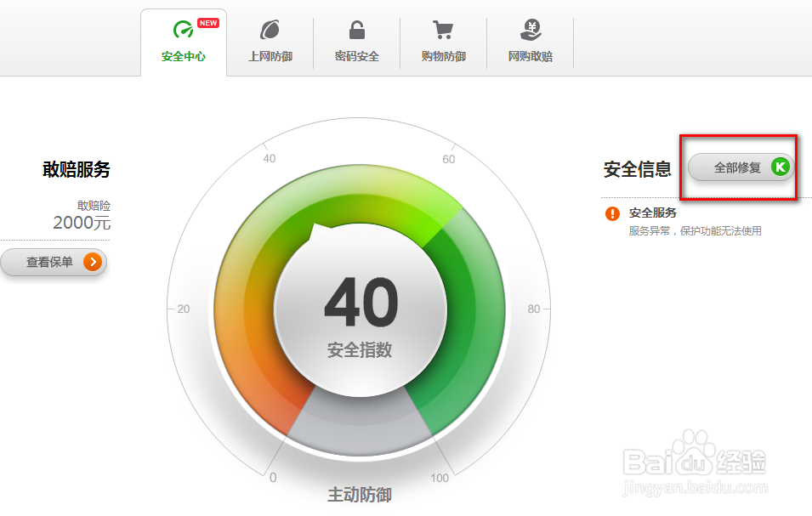The image size is (812, 516).
Task: Click the 40 安全指数 gauge center
Action: click(x=361, y=310)
